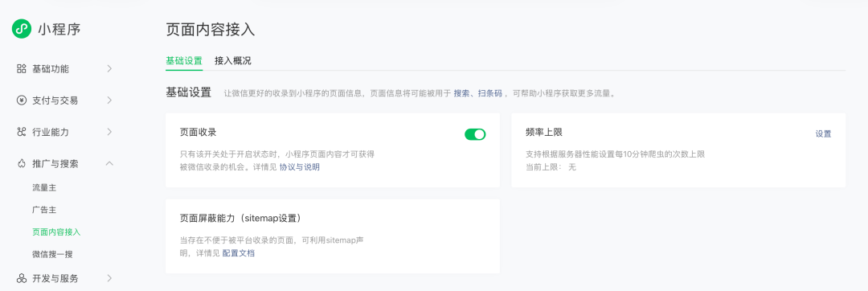Image resolution: width=868 pixels, height=291 pixels.
Task: Open the 协议与说明 link
Action: pyautogui.click(x=300, y=166)
